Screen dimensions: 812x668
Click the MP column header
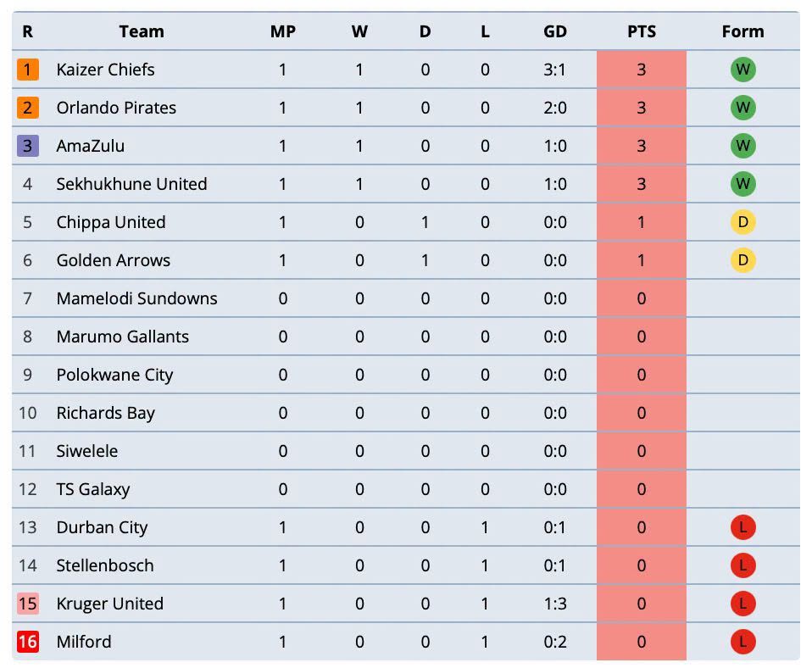click(x=283, y=31)
